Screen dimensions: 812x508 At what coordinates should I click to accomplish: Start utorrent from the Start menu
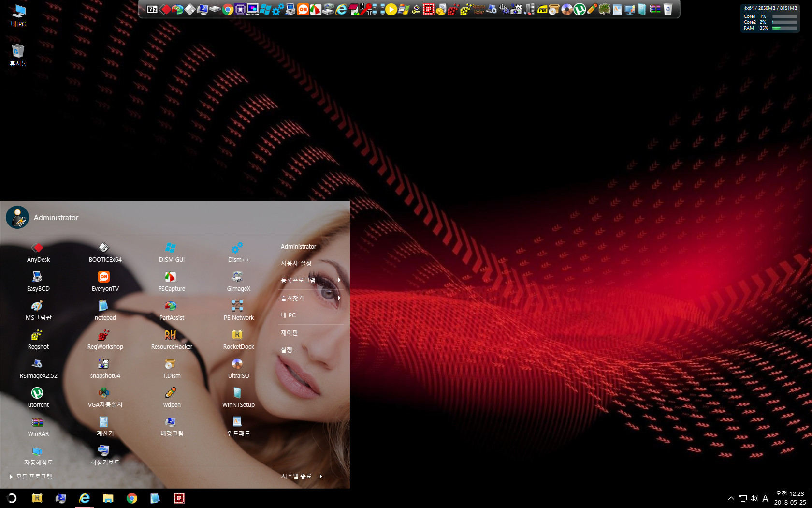coord(38,398)
